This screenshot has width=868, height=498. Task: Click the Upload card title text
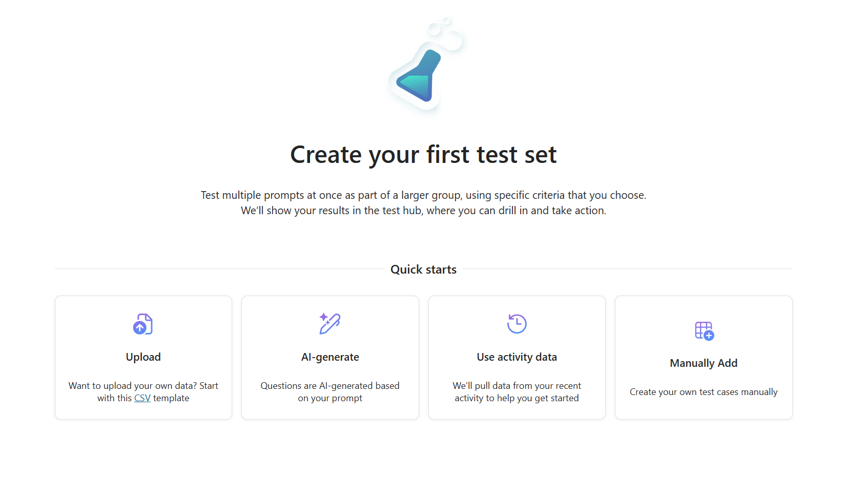143,357
